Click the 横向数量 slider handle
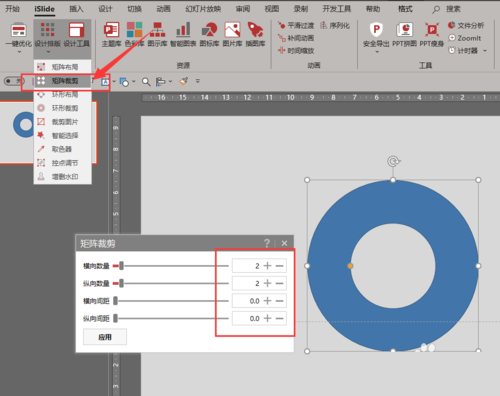 tap(122, 266)
